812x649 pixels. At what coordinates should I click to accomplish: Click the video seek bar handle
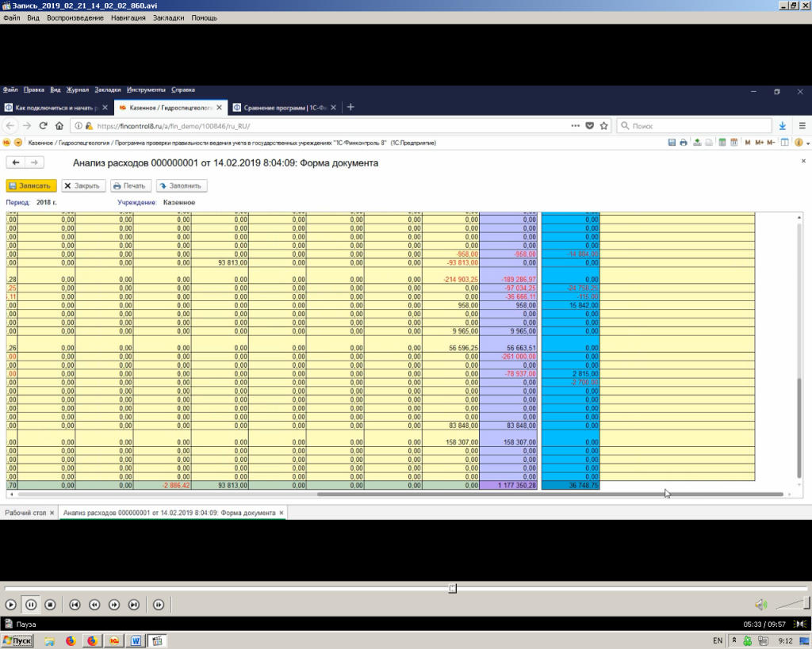[452, 589]
